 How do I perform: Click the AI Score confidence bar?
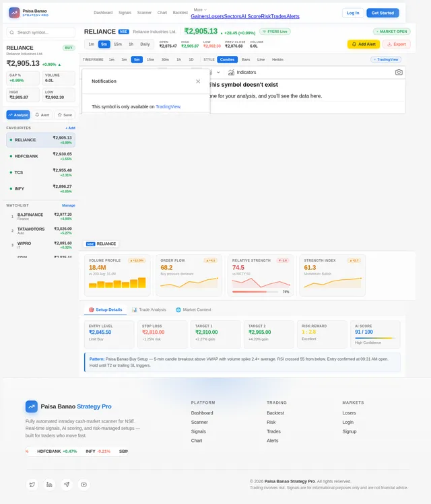[x=375, y=338]
